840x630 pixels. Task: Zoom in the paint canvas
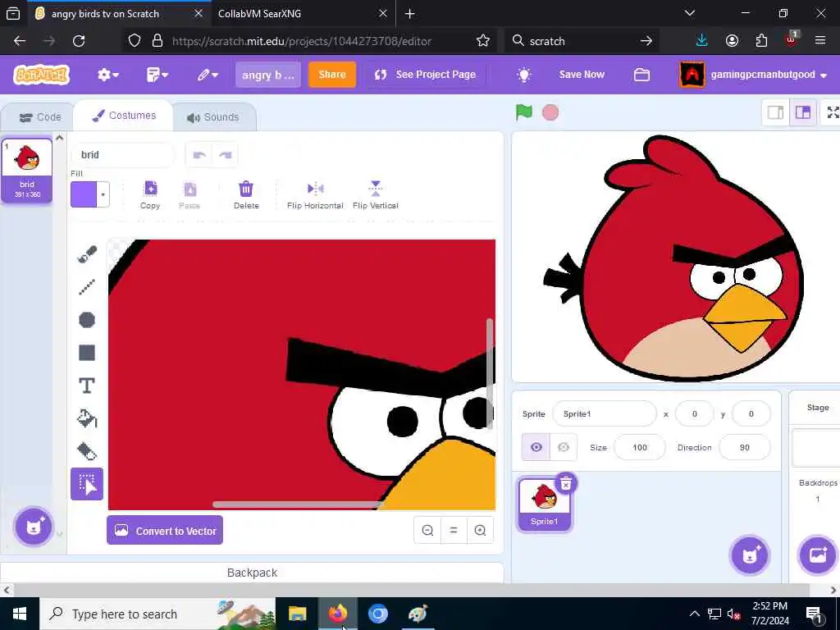click(x=480, y=531)
